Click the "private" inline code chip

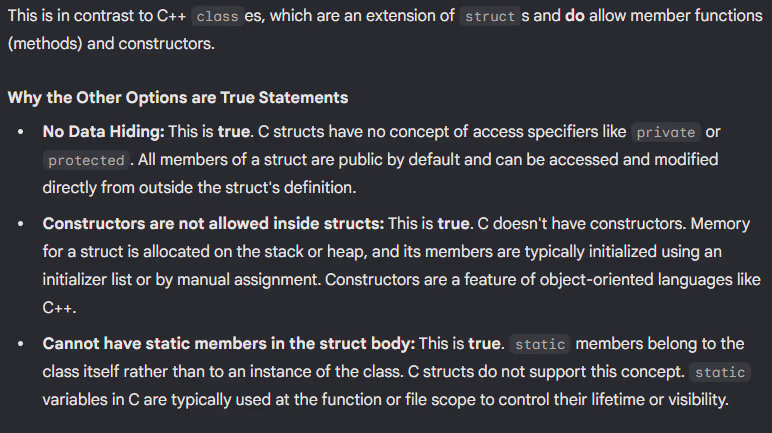[x=666, y=132]
